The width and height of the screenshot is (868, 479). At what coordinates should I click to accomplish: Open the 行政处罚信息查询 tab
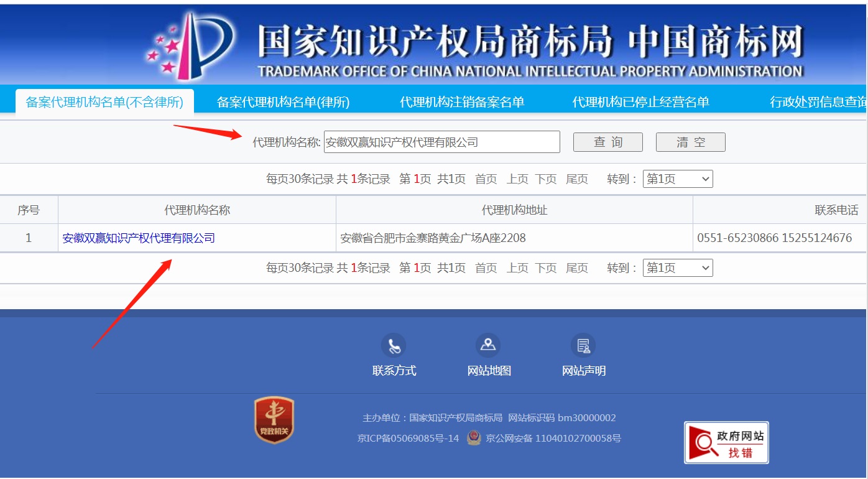[x=819, y=102]
